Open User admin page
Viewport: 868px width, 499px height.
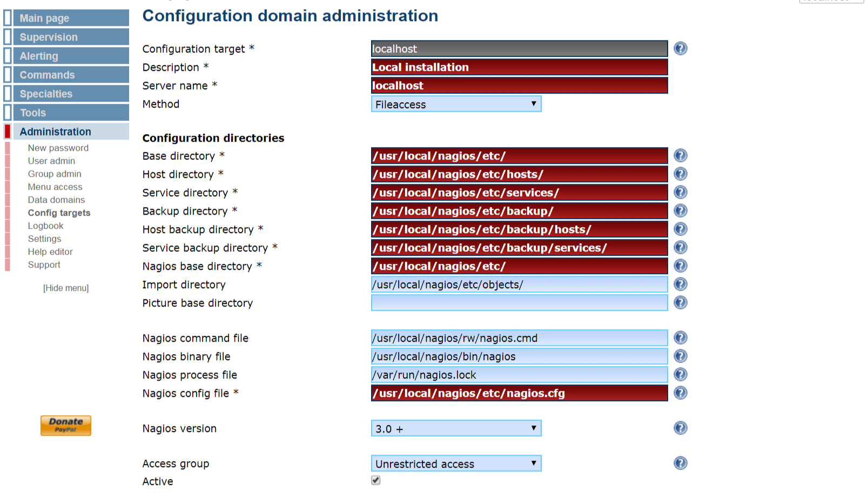[x=51, y=161]
